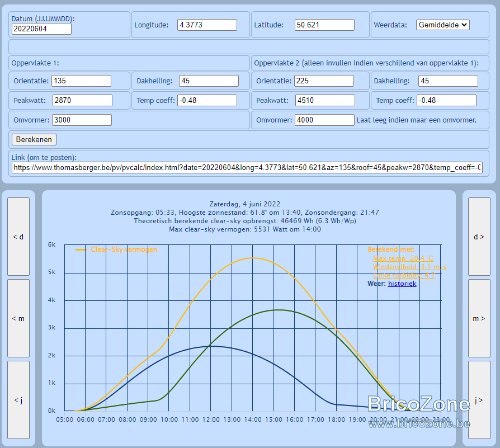
Task: Click Oppervlakte 2 Omvormer field with 4000
Action: [324, 120]
